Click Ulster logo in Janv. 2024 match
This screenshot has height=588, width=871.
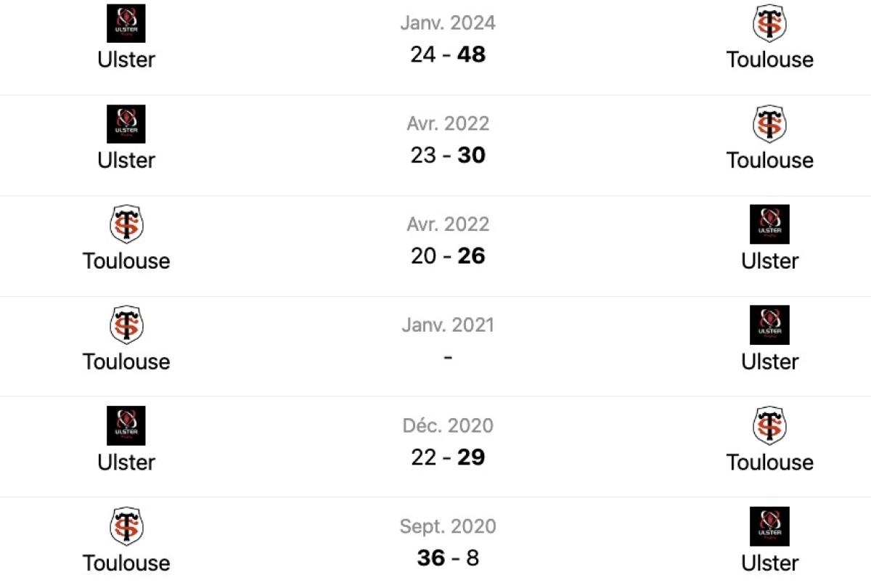point(126,23)
